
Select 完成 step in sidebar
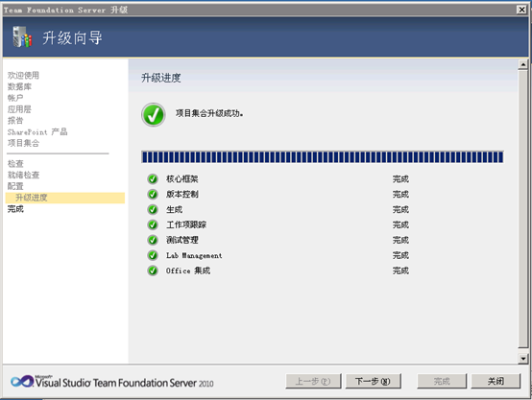15,209
